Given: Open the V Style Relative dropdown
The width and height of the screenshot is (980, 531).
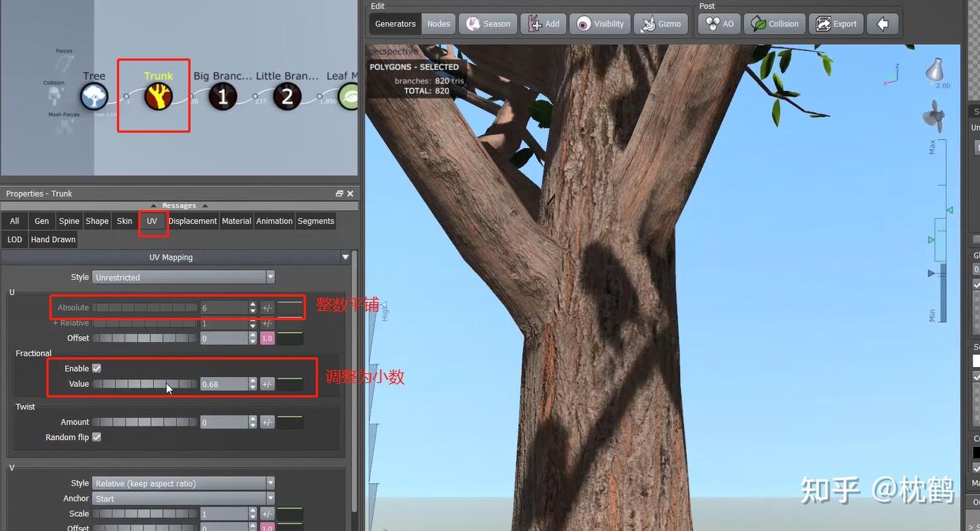Looking at the screenshot, I should pos(183,483).
